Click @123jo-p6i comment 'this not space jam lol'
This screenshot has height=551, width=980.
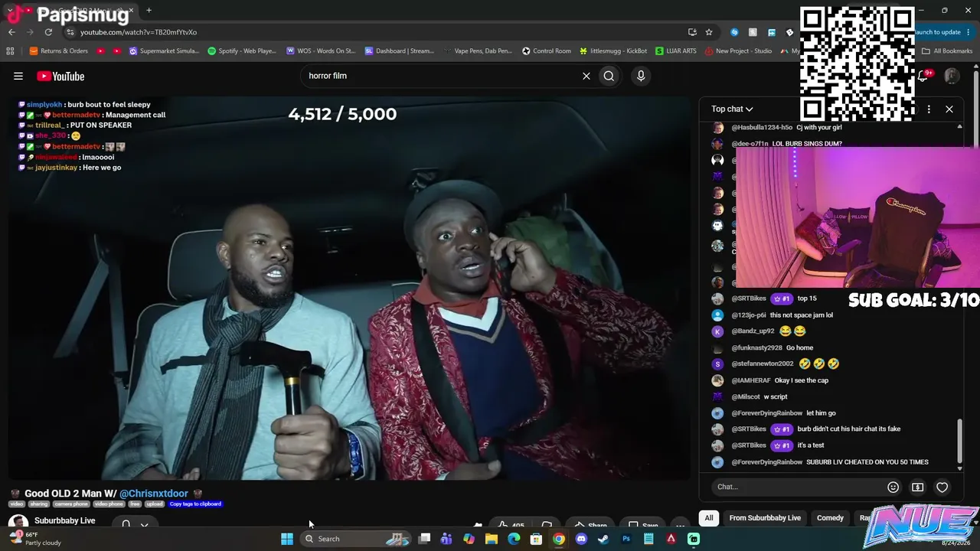802,315
